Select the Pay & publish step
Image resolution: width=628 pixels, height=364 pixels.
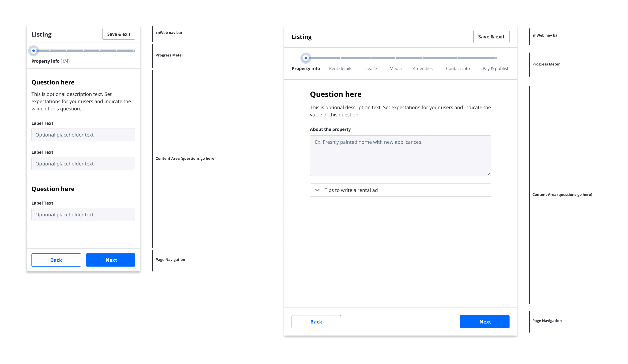coord(496,68)
